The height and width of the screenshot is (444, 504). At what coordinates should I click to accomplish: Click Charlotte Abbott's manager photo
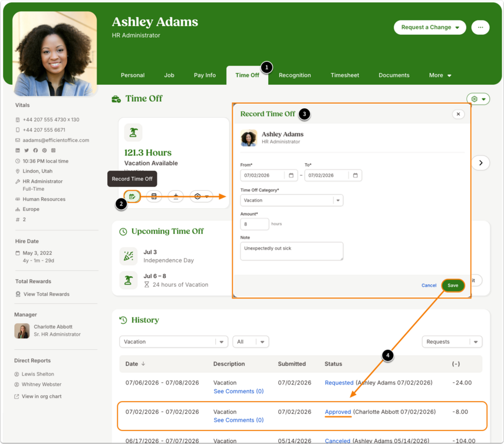coord(22,331)
